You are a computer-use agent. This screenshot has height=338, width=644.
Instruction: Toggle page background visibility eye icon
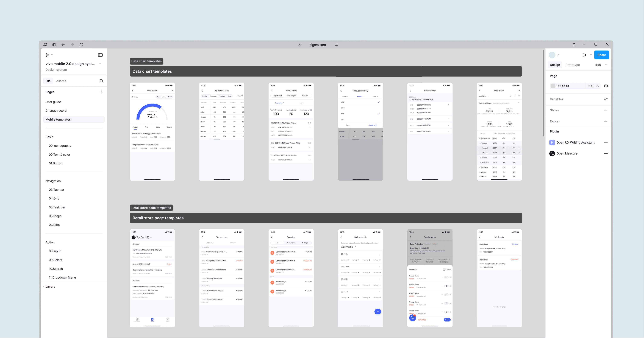[x=606, y=86]
